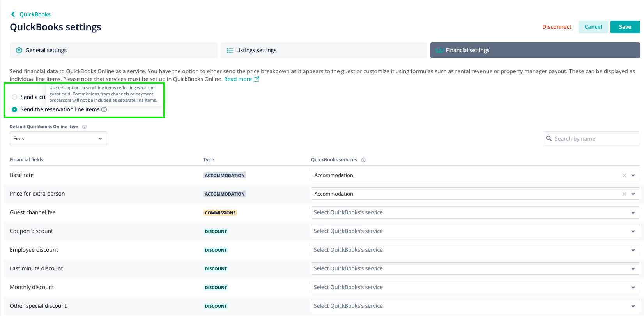Click info icon next to Send the reservation line items

coord(104,109)
